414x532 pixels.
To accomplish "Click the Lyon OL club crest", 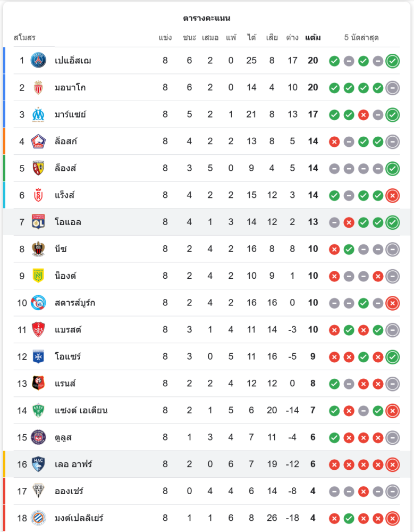I will [38, 222].
